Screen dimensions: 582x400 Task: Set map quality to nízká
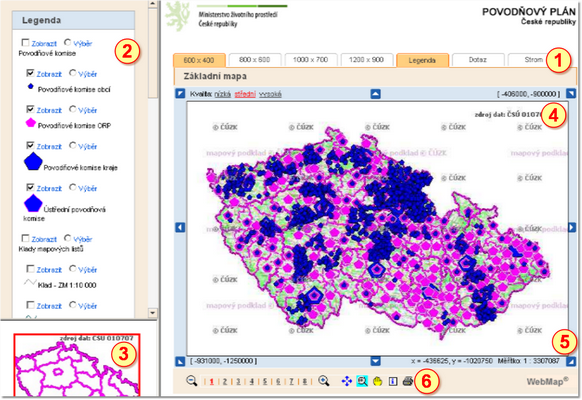[x=223, y=94]
